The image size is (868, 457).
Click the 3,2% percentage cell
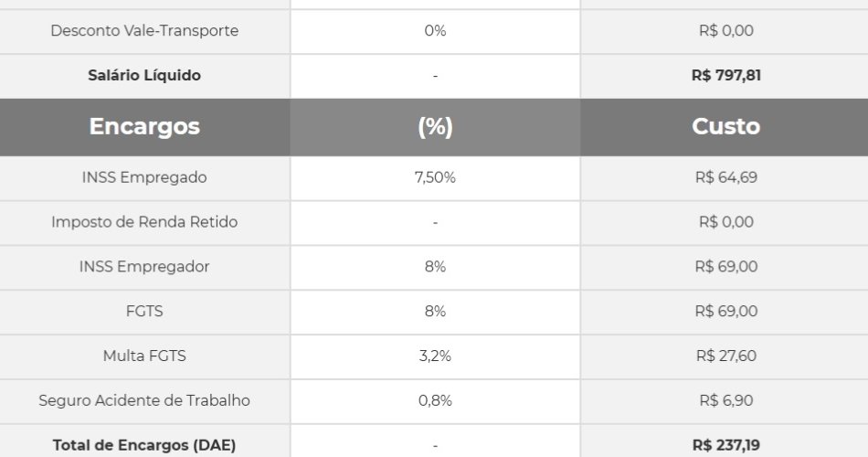click(x=435, y=356)
